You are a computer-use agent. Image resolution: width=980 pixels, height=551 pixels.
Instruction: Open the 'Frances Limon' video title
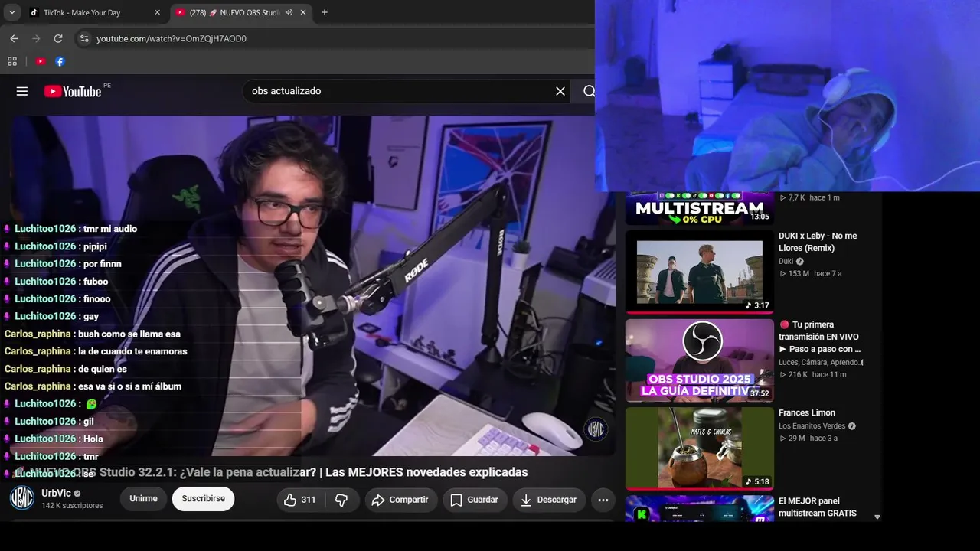(x=807, y=413)
